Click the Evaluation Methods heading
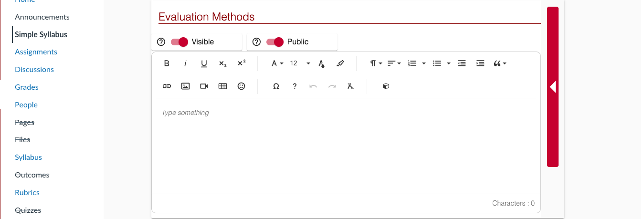The image size is (644, 219). click(206, 17)
